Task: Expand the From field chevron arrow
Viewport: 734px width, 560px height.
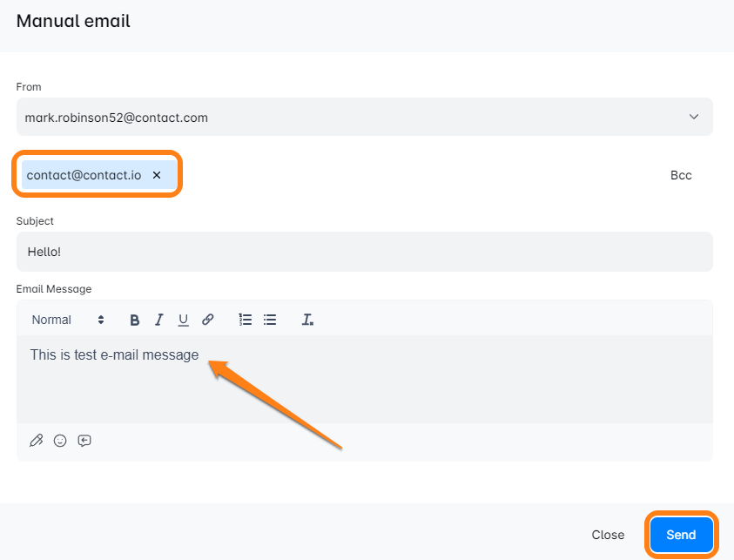Action: click(694, 117)
